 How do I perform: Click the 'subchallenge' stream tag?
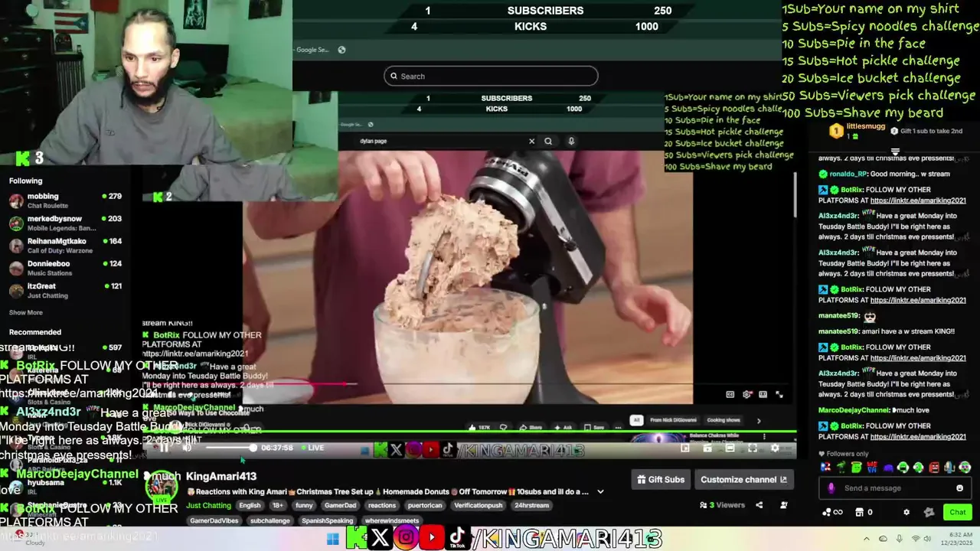270,520
